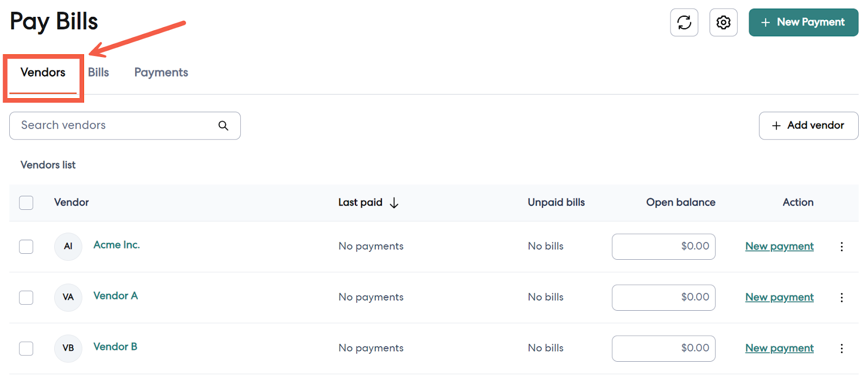Select the Vendor B row checkbox

(26, 349)
